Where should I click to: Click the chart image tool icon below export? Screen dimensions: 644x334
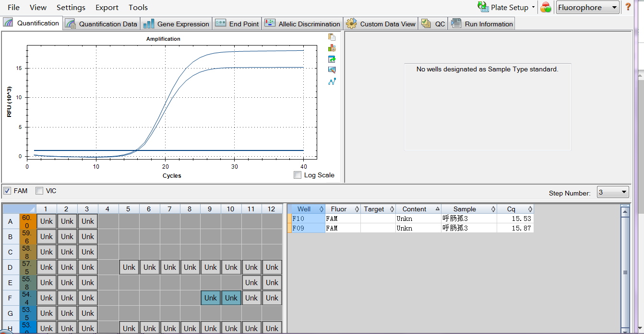click(x=332, y=70)
